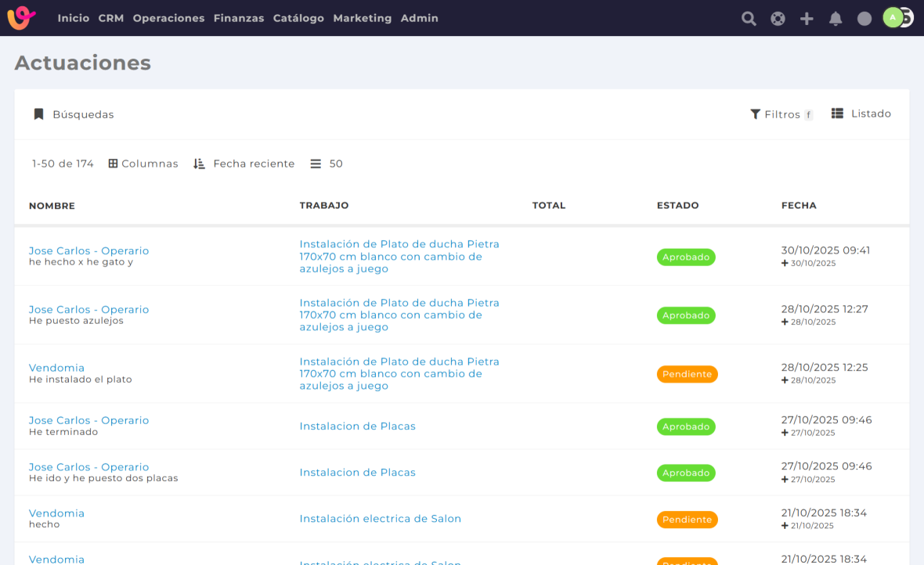Click the orange Pendiente badge for Vendomia's plato entry
Viewport: 924px width, 565px height.
(687, 374)
